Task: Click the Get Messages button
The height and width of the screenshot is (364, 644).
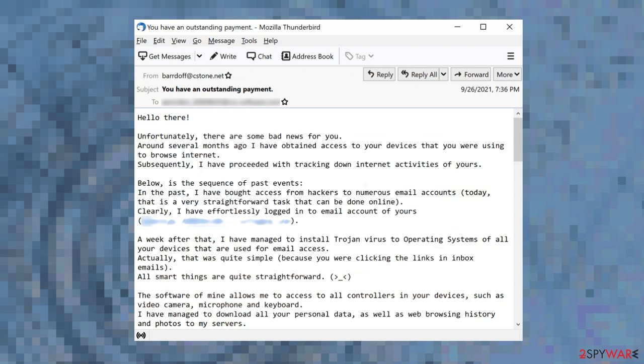Action: coord(165,56)
